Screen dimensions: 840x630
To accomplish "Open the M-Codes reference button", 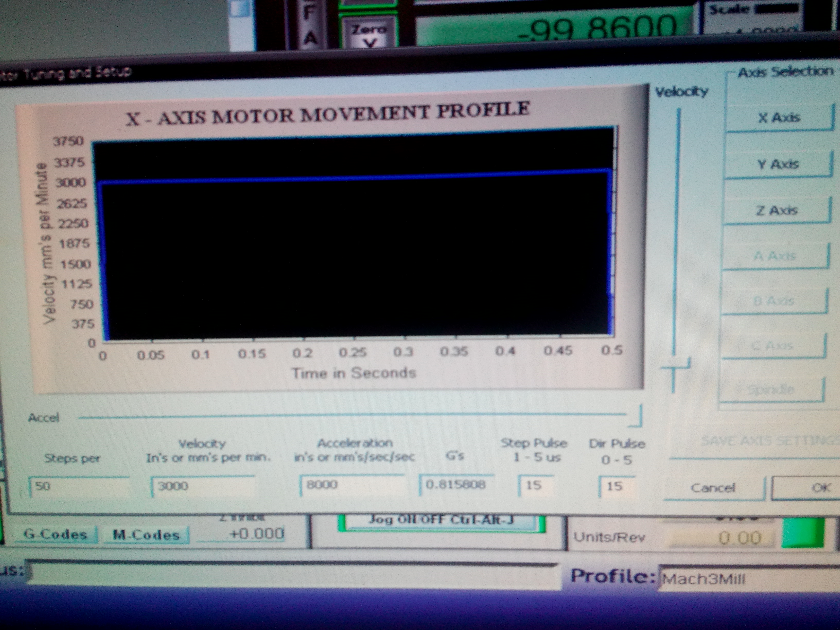I will [x=146, y=535].
